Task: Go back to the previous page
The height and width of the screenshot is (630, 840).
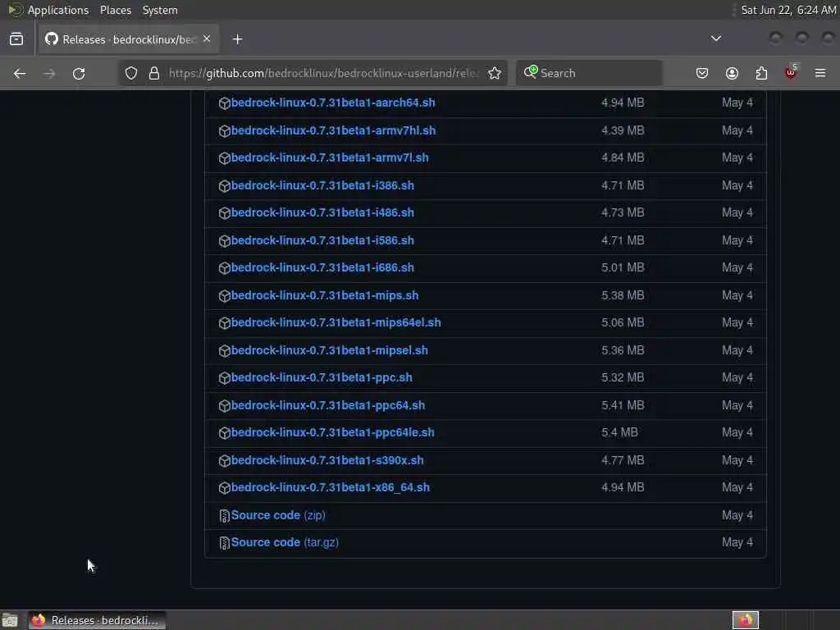Action: click(x=20, y=73)
